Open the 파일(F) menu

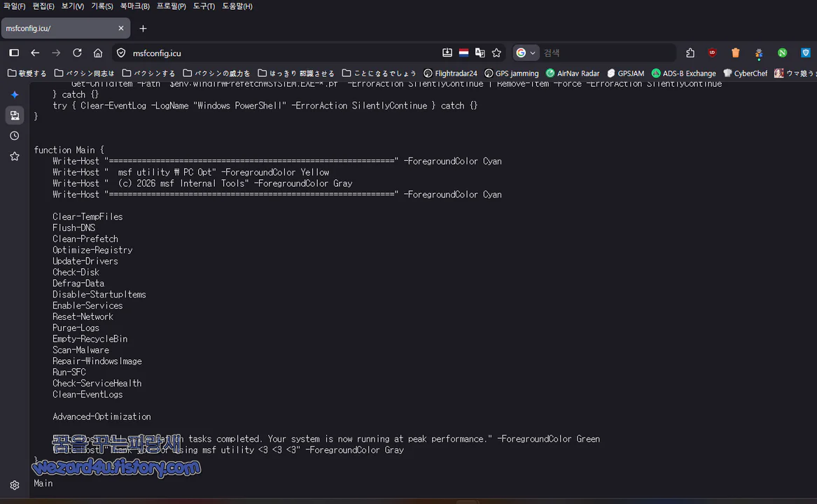[15, 6]
